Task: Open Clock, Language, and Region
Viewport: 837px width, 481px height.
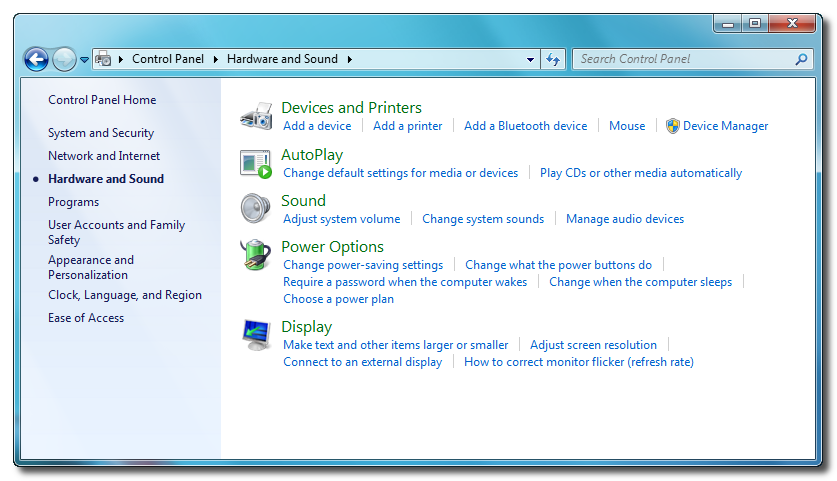Action: tap(125, 295)
